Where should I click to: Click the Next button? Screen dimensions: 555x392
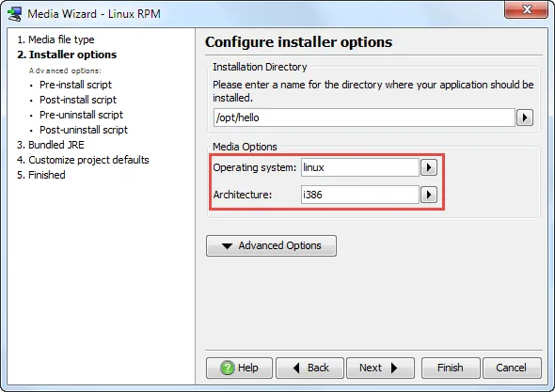click(x=380, y=368)
